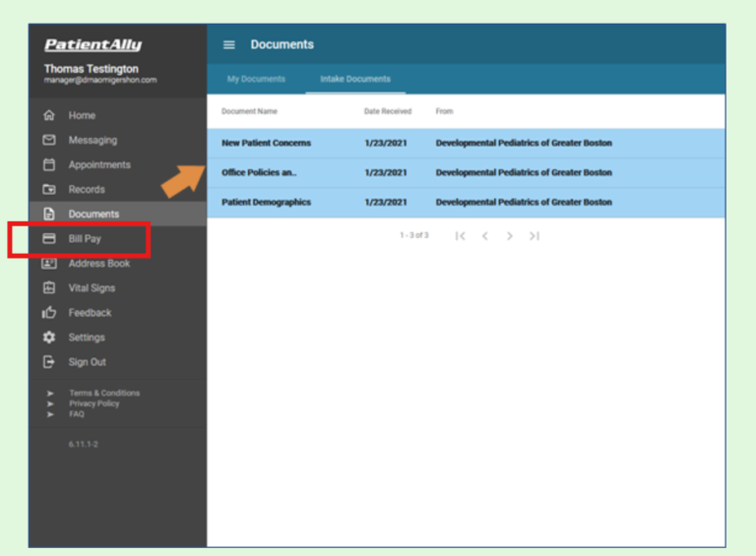Open the Patient Demographics document
Screen dimensions: 756x556
pos(466,202)
